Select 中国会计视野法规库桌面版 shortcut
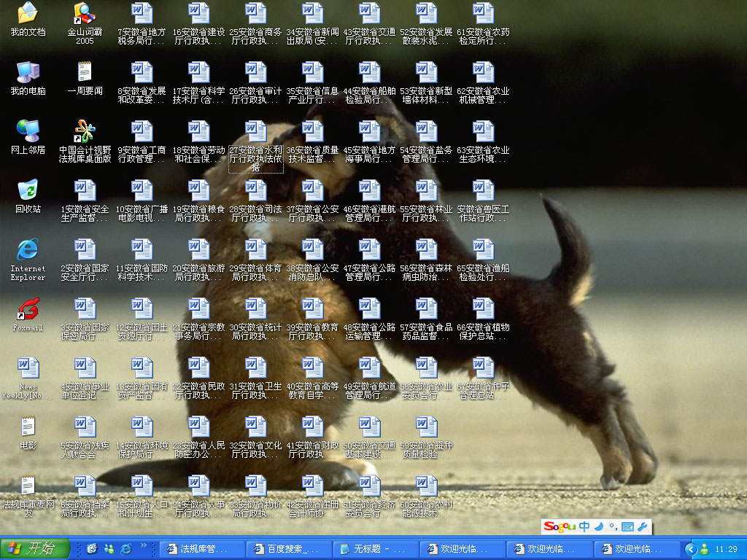747x560 pixels. point(85,131)
